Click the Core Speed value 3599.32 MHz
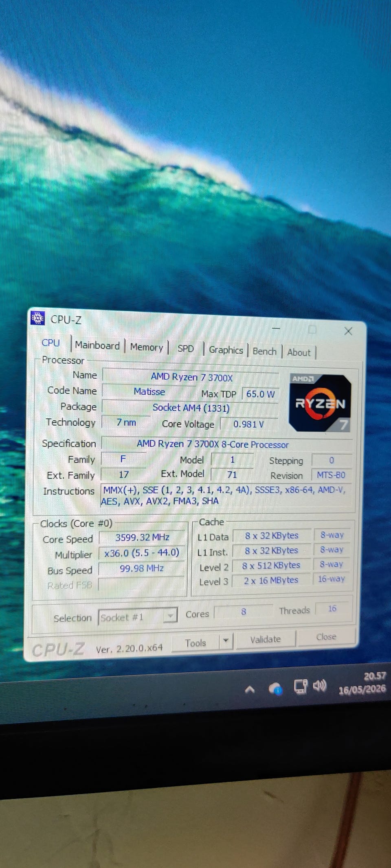Viewport: 391px width, 868px height. (142, 538)
